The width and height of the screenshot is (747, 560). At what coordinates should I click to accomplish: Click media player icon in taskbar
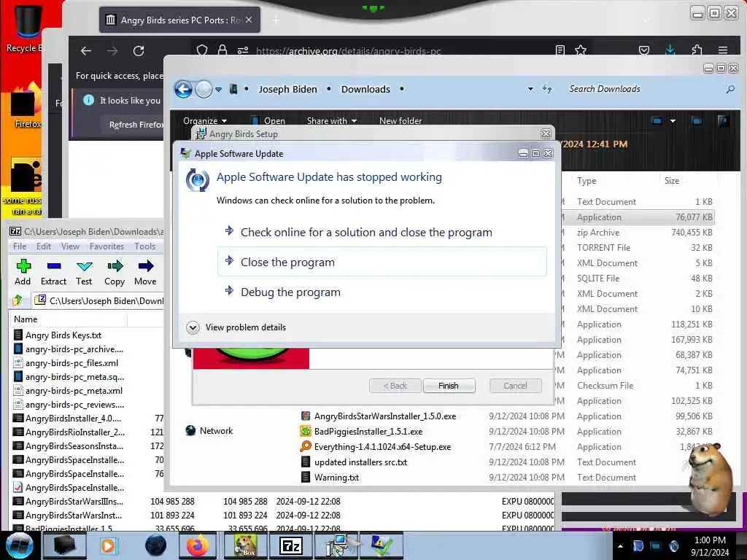pyautogui.click(x=108, y=545)
